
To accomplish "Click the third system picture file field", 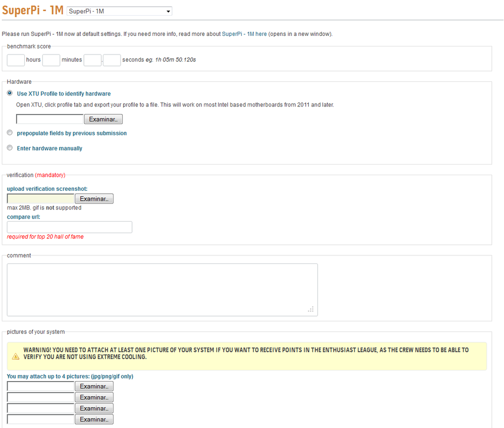I will point(41,408).
